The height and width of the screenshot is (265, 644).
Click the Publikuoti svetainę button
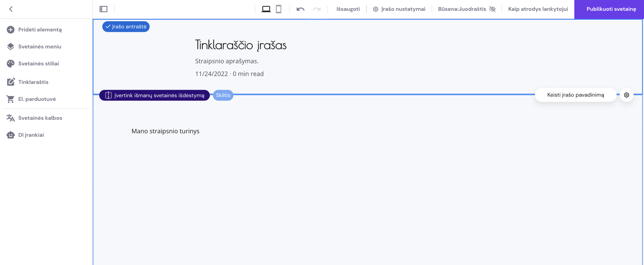[609, 9]
